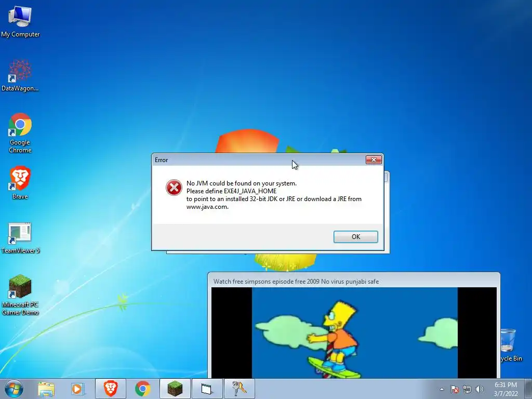
Task: Click the 'Watch free simpsons episode' window title
Action: click(296, 281)
